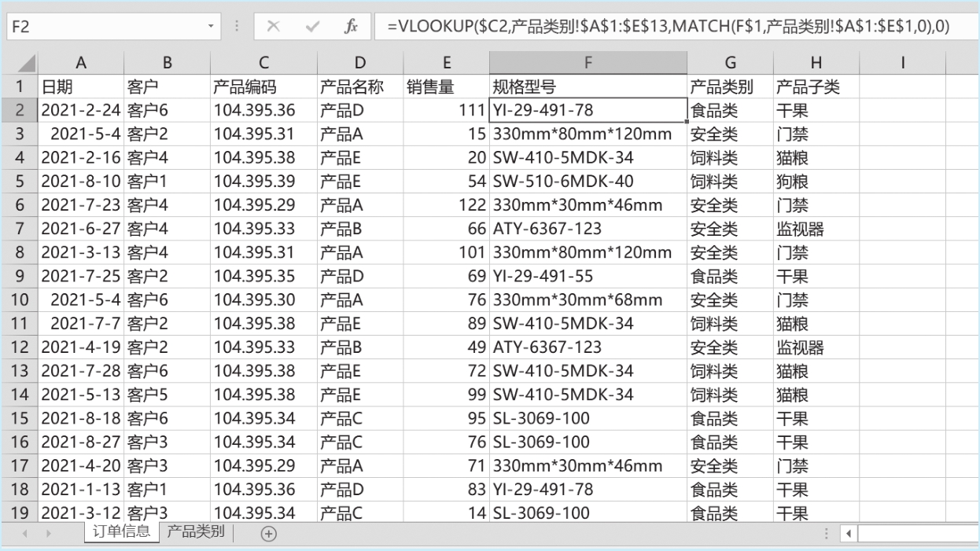The image size is (980, 551).
Task: Select row 10 header
Action: click(20, 300)
